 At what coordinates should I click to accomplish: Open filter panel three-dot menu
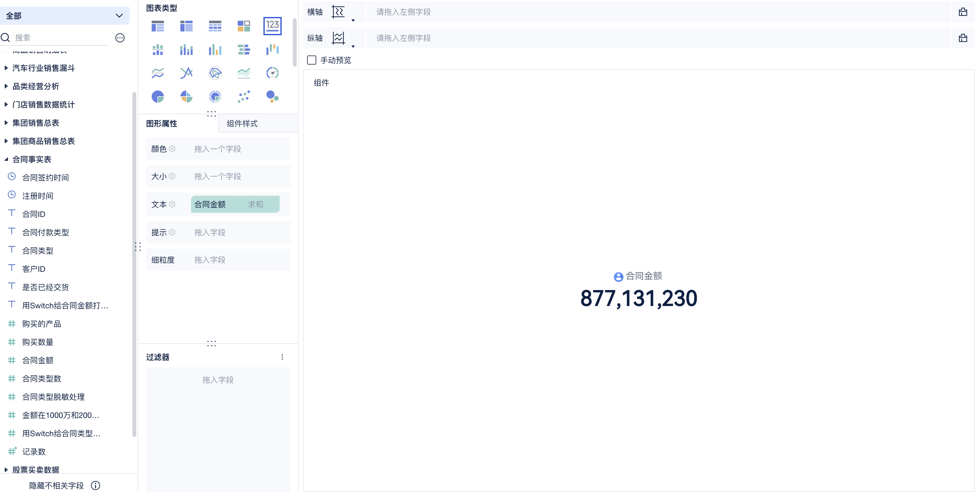(x=282, y=357)
